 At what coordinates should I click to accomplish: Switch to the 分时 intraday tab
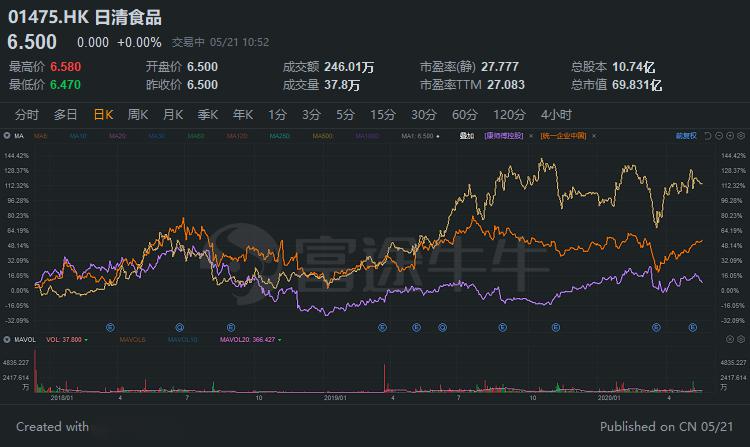coord(27,114)
